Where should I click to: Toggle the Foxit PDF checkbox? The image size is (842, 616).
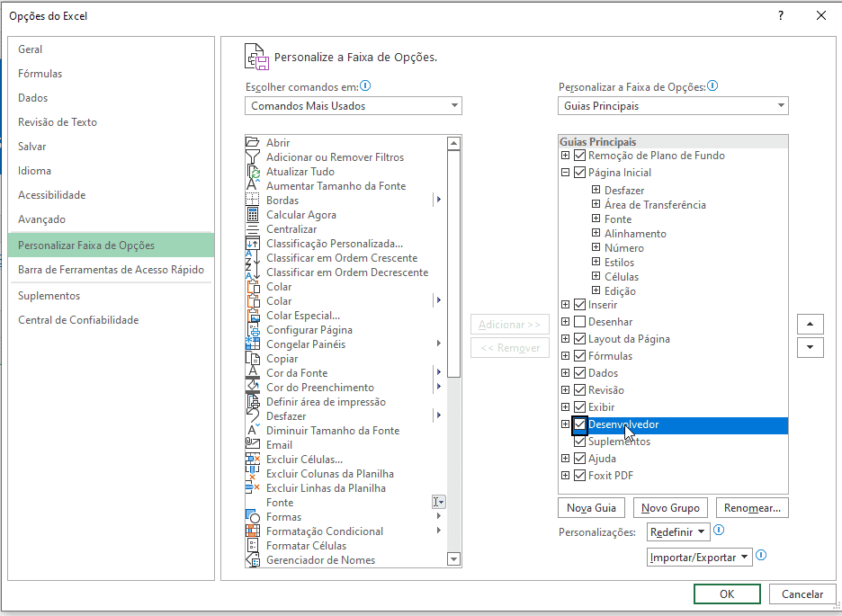pyautogui.click(x=579, y=476)
